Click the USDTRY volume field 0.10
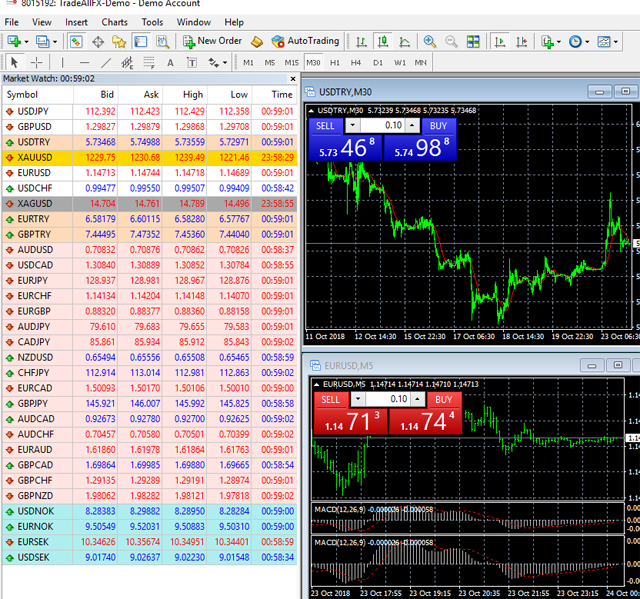Viewport: 640px width, 599px height. point(383,126)
